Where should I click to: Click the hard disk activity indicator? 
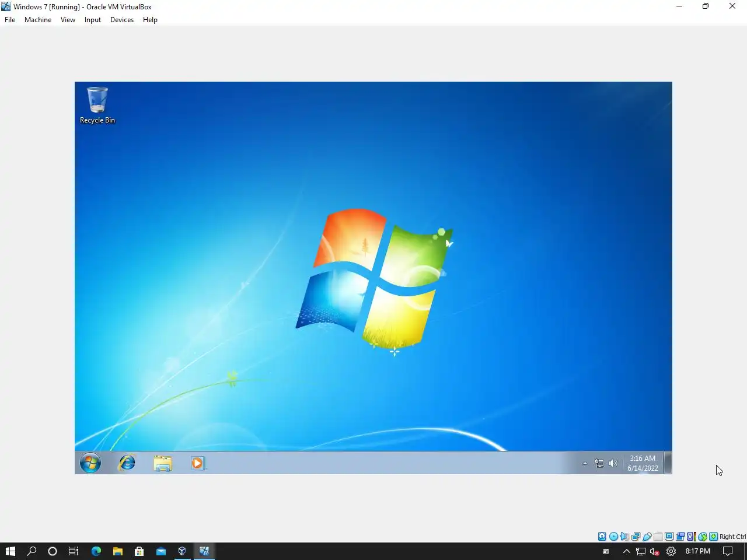[x=602, y=537]
